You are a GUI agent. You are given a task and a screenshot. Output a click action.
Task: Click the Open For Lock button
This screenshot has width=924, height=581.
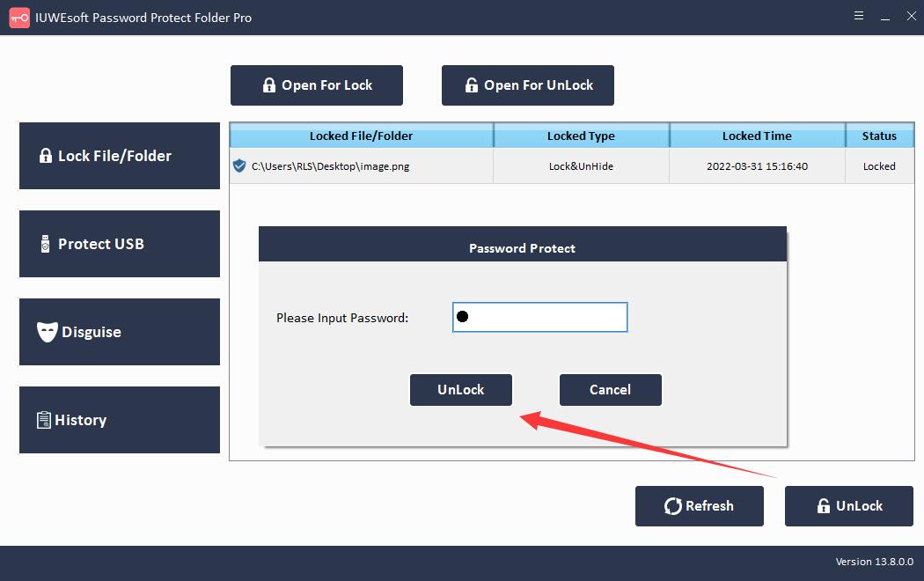click(317, 85)
